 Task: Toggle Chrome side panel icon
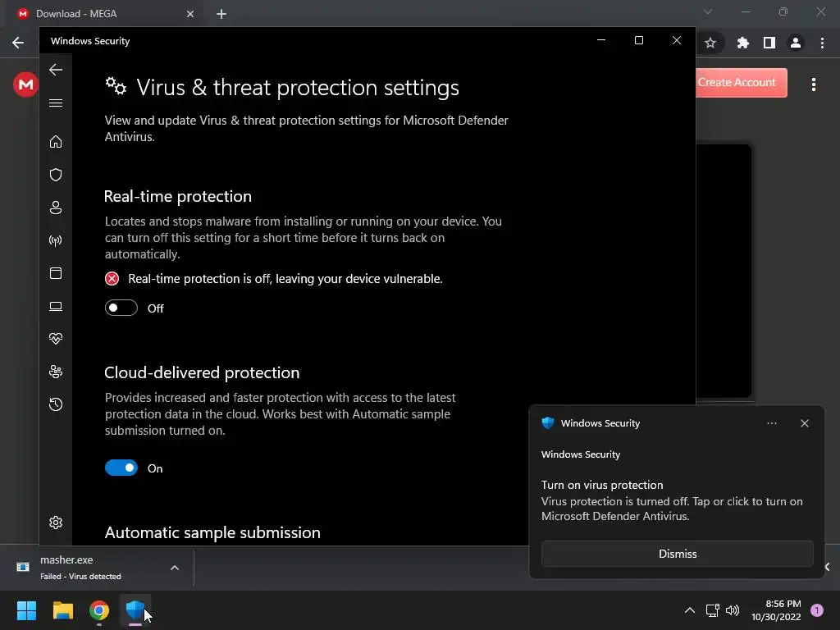coord(769,43)
